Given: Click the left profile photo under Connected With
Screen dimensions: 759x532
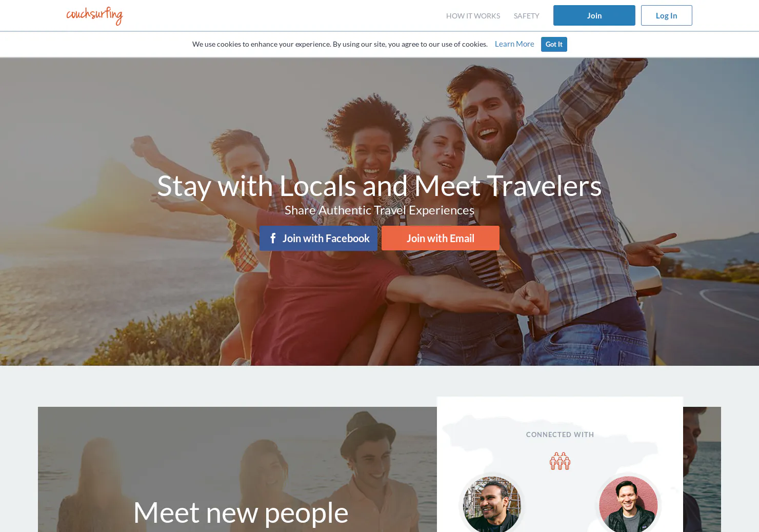Looking at the screenshot, I should coord(492,504).
